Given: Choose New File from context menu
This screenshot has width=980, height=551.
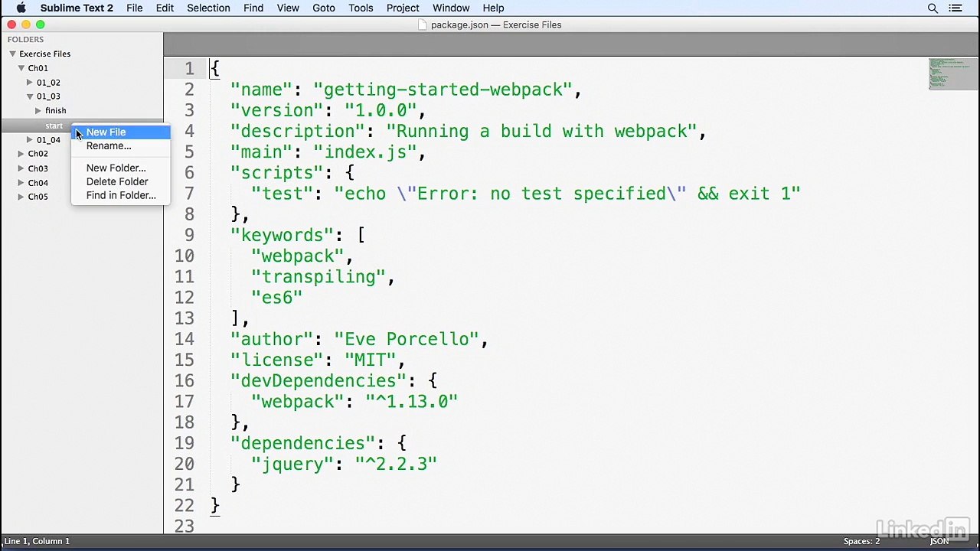Looking at the screenshot, I should point(121,132).
